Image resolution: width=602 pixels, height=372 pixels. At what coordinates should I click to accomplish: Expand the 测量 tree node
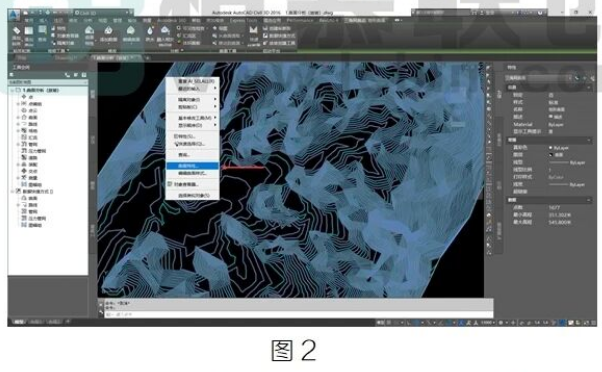tap(18, 178)
